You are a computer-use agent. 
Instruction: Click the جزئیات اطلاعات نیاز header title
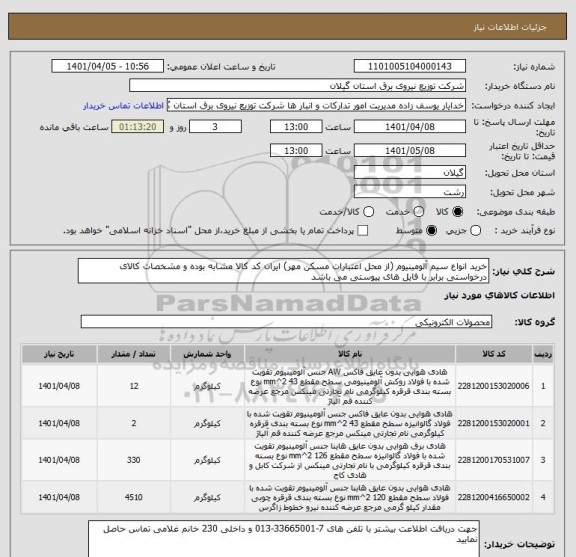click(x=510, y=28)
